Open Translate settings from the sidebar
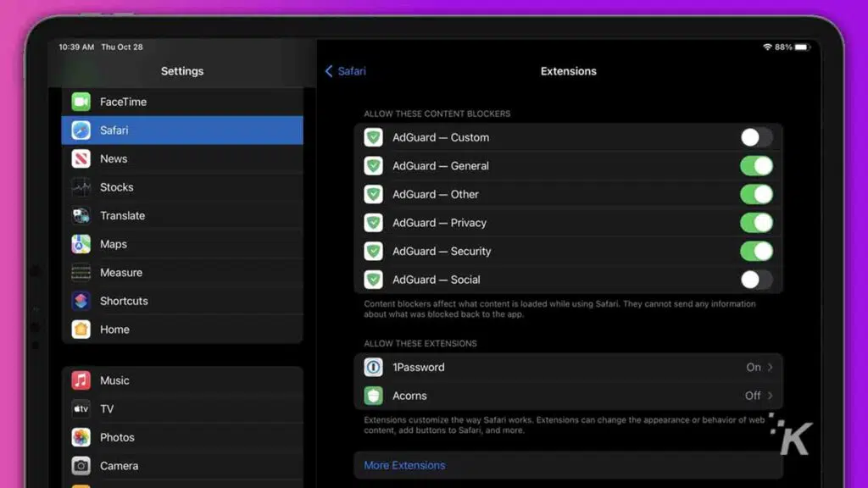Viewport: 868px width, 488px height. tap(81, 215)
